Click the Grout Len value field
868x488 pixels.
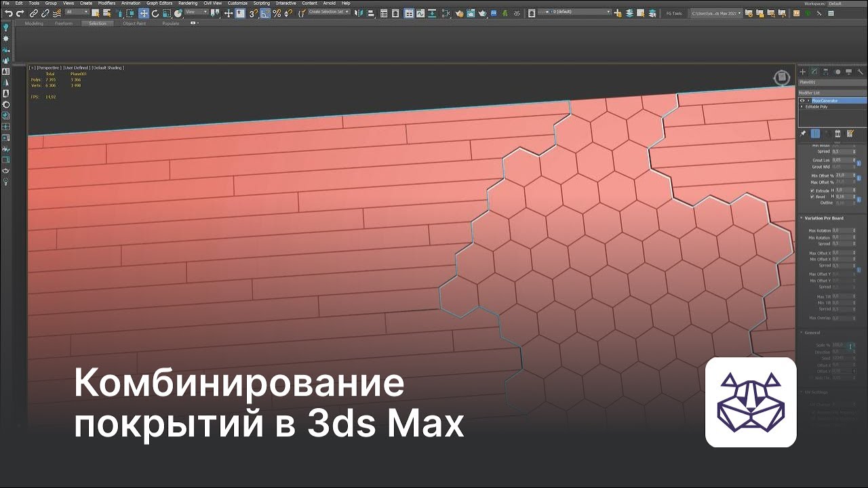point(842,160)
